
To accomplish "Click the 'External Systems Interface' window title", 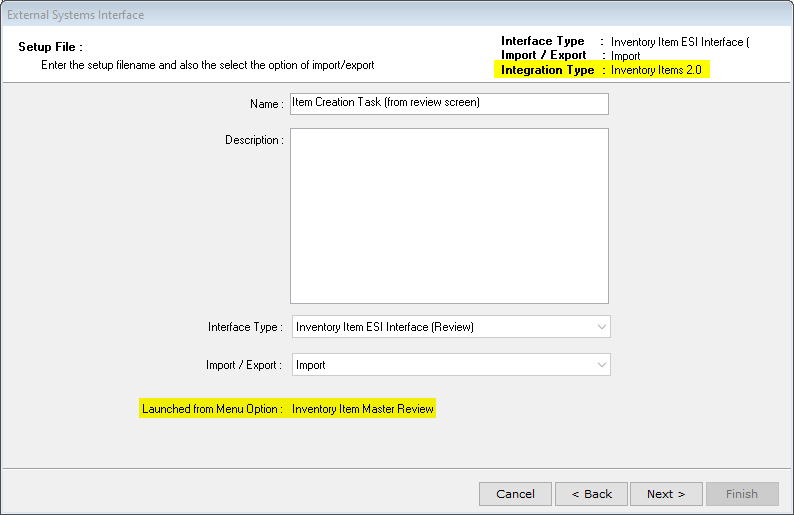I will [75, 15].
